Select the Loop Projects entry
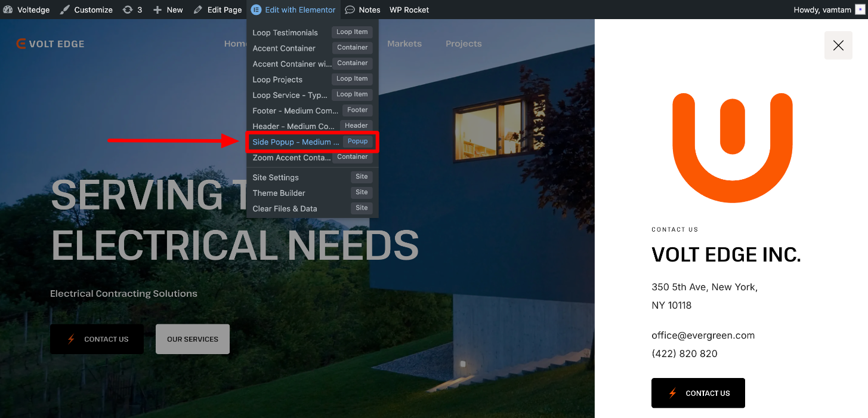This screenshot has height=418, width=868. pyautogui.click(x=312, y=79)
